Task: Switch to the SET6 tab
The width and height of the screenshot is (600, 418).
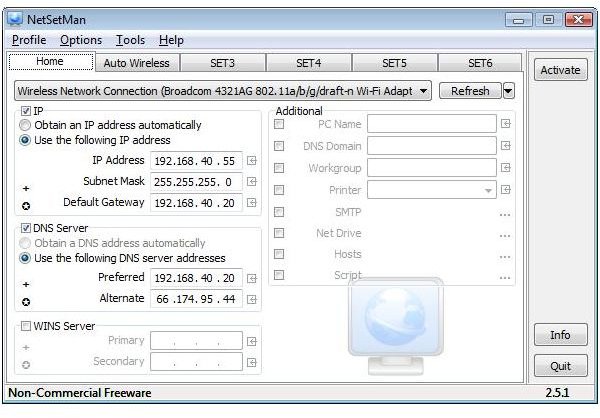Action: 480,63
